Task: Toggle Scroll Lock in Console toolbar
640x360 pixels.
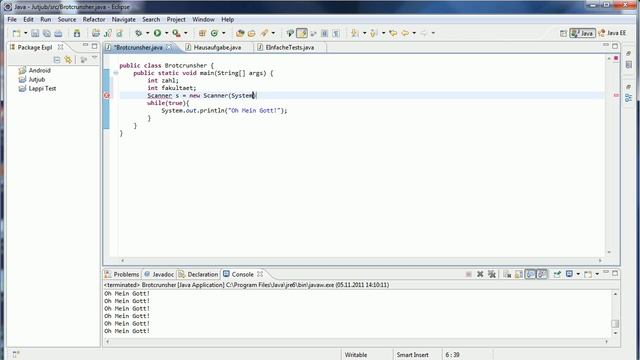Action: (x=518, y=274)
